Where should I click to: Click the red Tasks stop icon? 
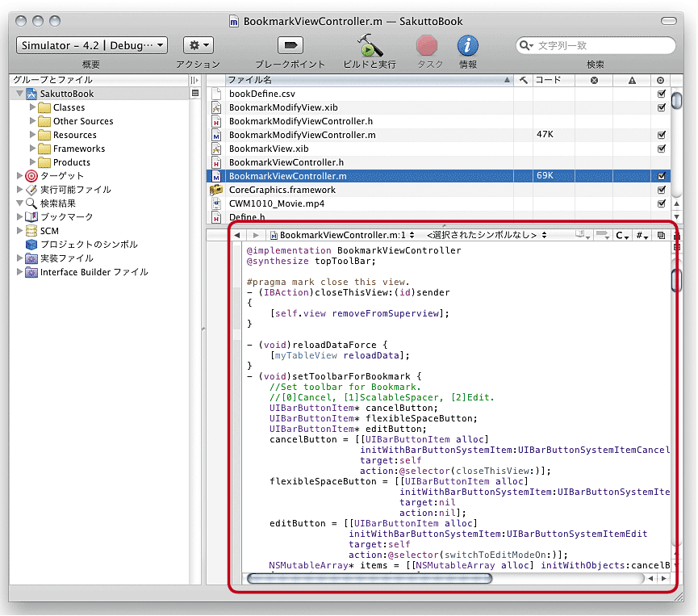pos(427,45)
